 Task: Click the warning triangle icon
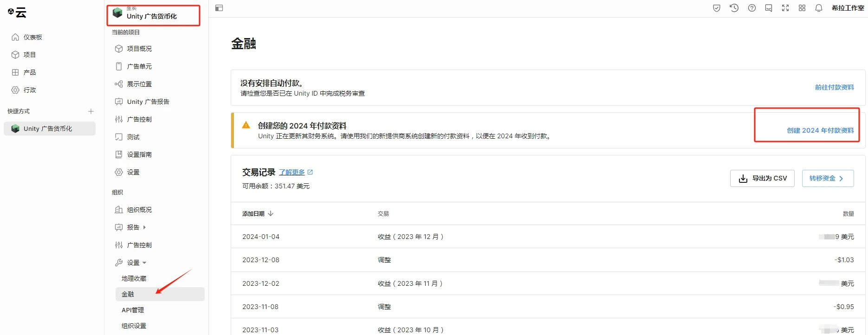pyautogui.click(x=246, y=125)
